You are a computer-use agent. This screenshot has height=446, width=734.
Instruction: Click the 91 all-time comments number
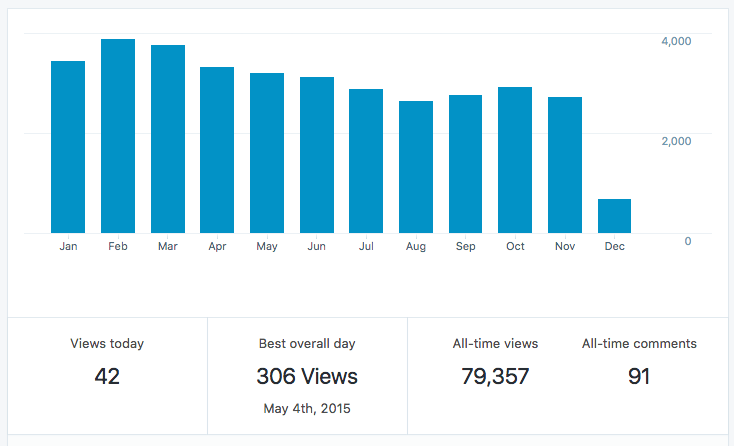pos(639,376)
